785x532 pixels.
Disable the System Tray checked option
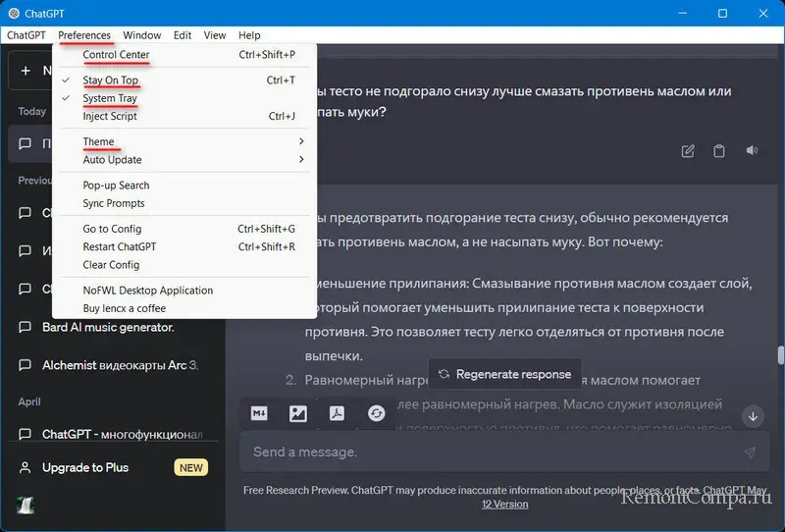(110, 98)
